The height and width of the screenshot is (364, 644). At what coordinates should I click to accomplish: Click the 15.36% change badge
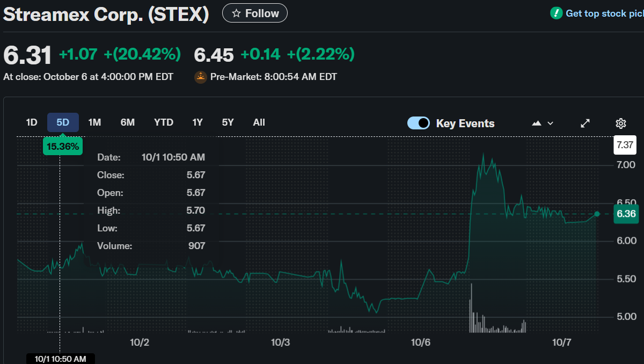[x=63, y=146]
